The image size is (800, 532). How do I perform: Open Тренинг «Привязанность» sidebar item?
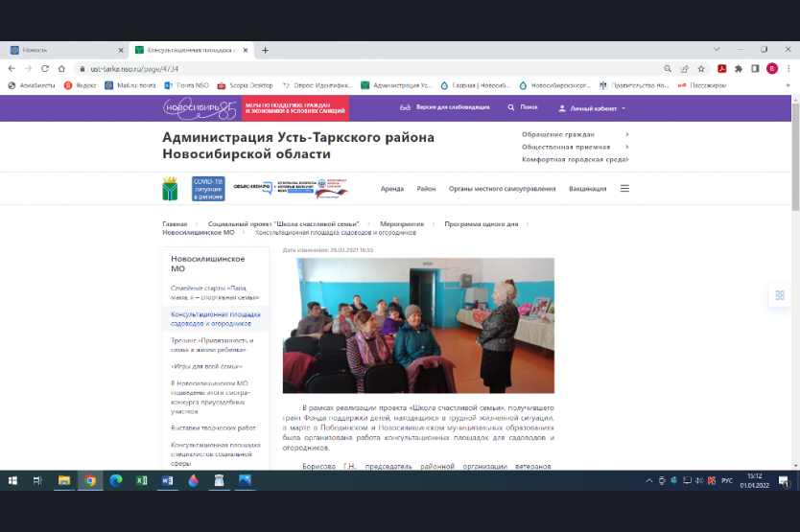(212, 345)
